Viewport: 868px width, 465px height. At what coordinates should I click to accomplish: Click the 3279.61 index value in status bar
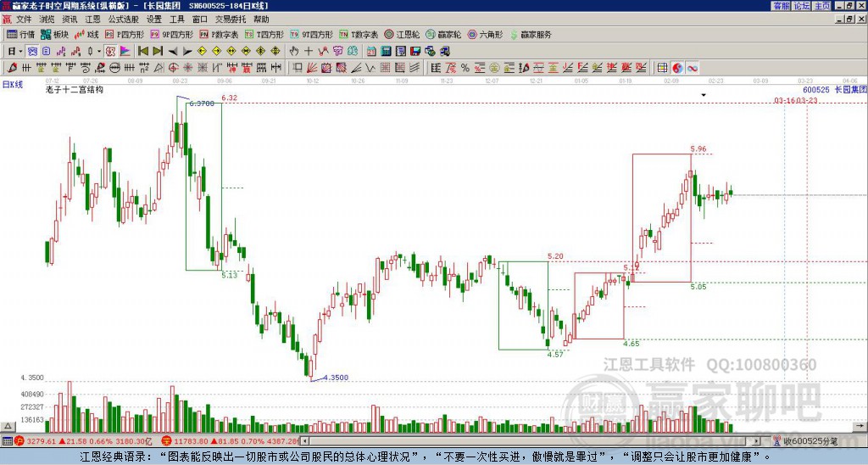point(42,442)
